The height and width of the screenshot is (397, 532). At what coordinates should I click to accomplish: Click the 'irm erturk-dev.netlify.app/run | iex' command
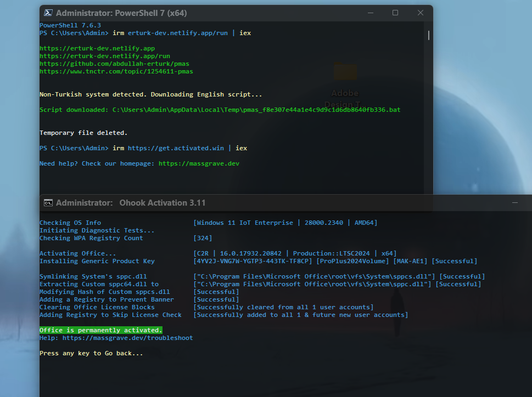[x=182, y=33]
